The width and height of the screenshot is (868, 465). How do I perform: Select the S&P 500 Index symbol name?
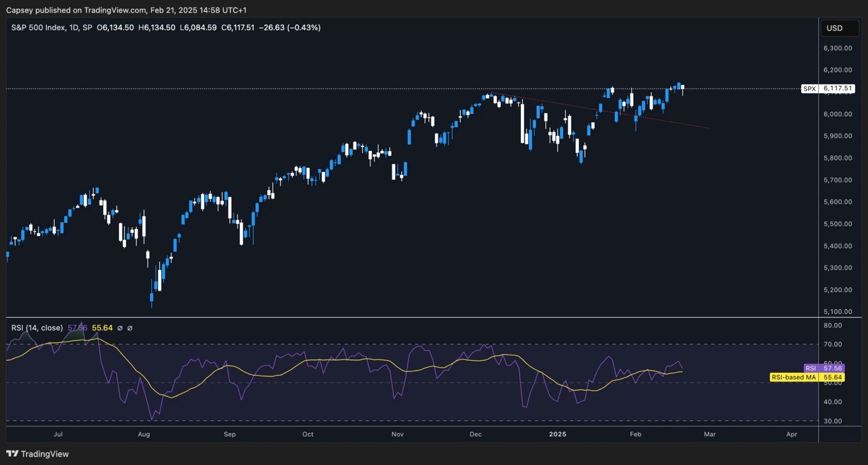pos(39,27)
